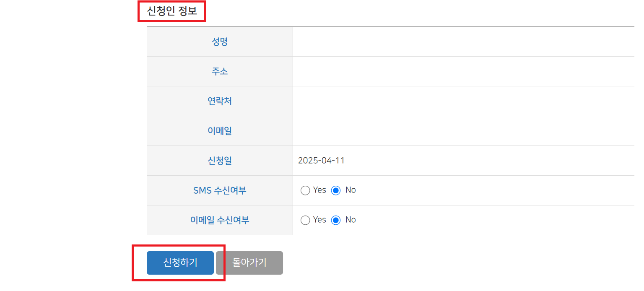Click the Yes label beside SMS option

(319, 190)
